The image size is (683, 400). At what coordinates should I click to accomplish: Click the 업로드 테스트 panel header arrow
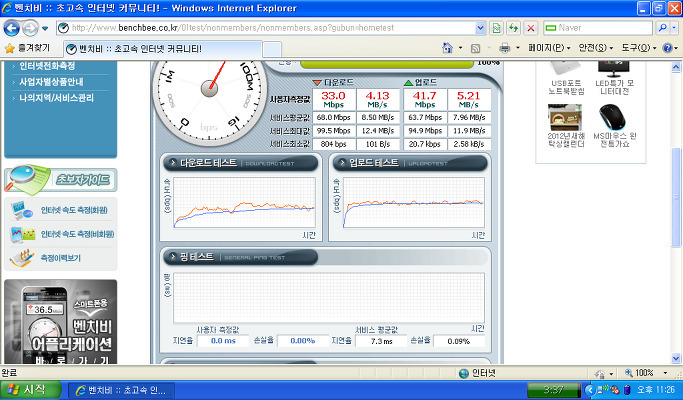pyautogui.click(x=342, y=163)
